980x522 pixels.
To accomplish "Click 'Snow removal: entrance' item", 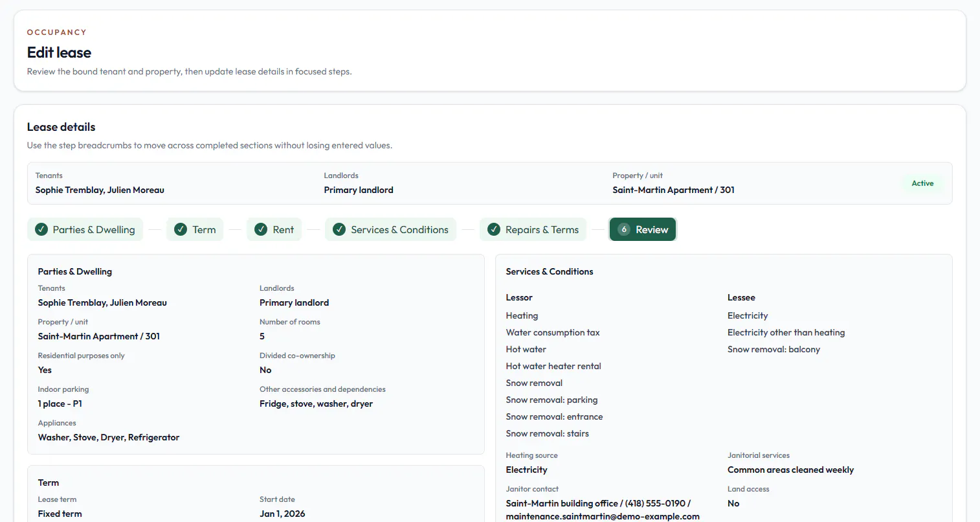I will point(554,416).
